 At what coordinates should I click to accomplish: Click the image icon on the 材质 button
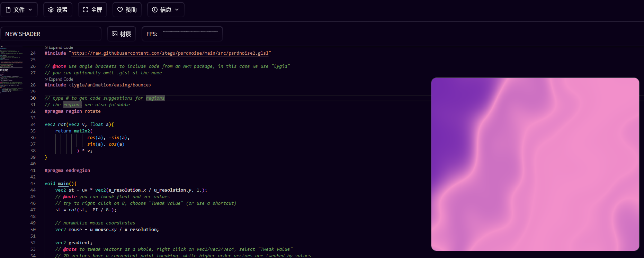[x=115, y=34]
